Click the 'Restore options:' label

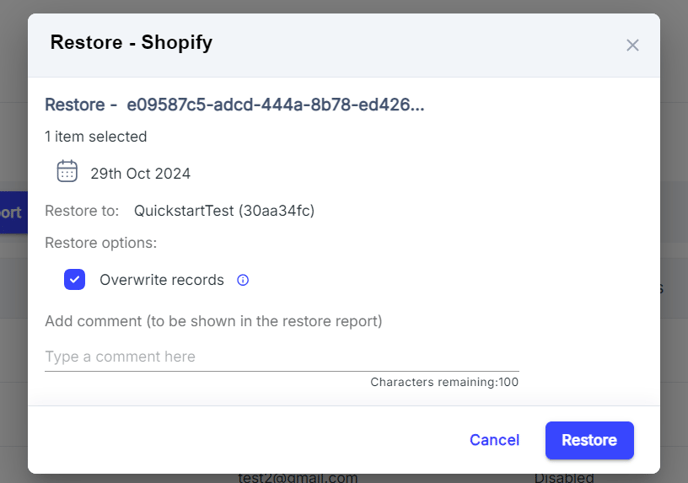tap(100, 243)
